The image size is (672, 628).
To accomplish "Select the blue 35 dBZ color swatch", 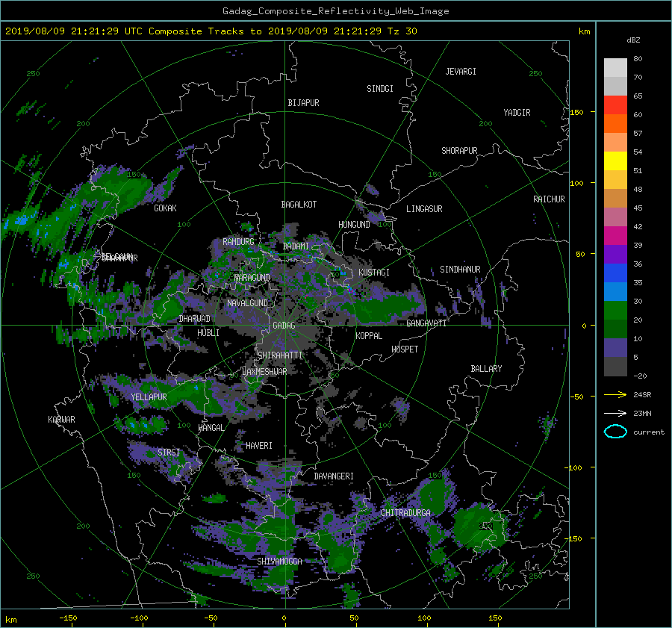I will coord(615,273).
